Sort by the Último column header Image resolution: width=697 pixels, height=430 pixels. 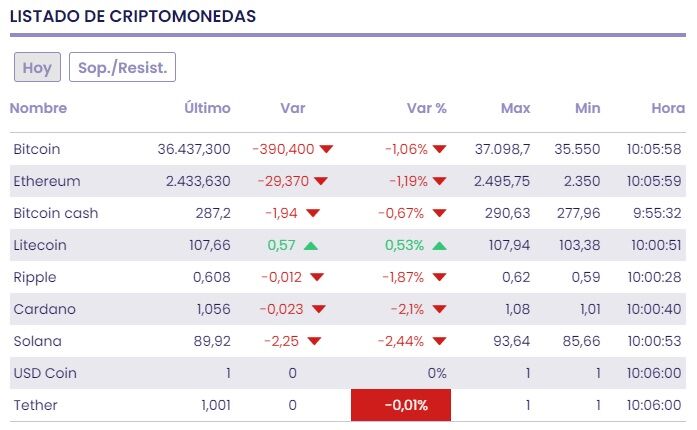tap(207, 108)
